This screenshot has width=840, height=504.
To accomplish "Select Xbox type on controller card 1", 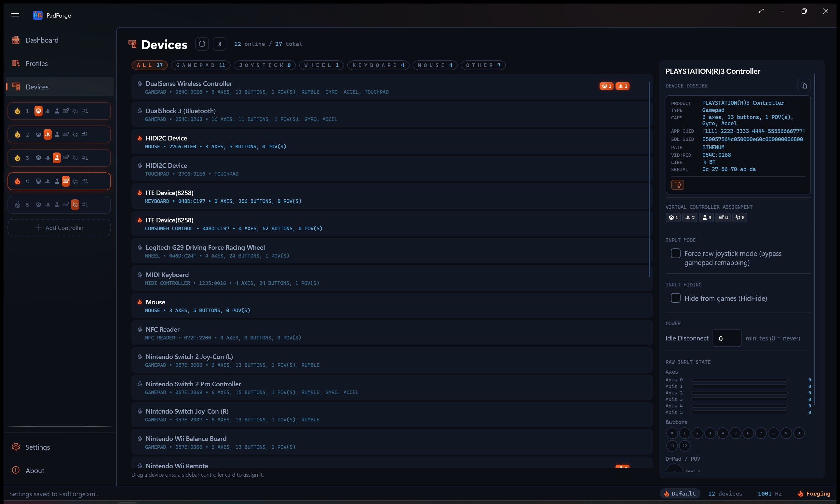I will point(38,111).
